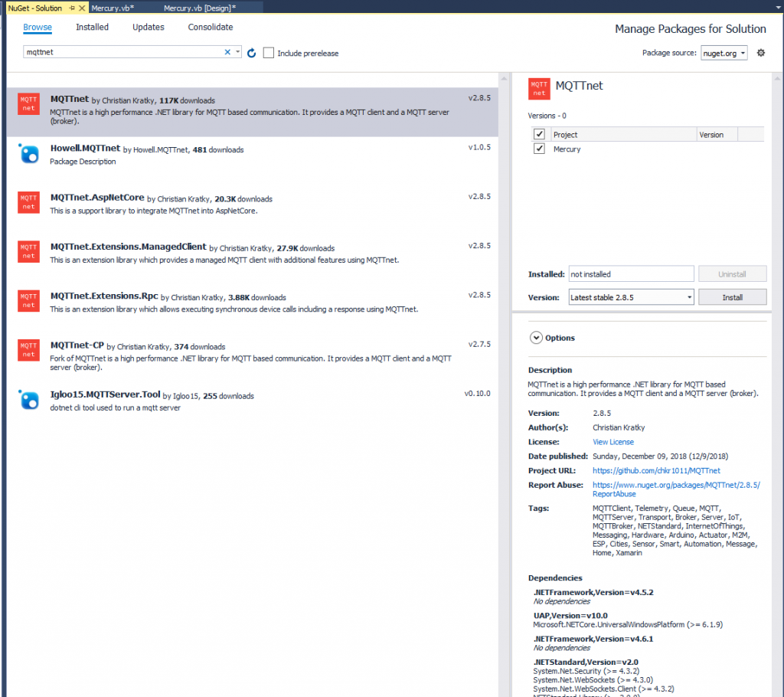The height and width of the screenshot is (697, 784).
Task: Click the Install button
Action: point(732,297)
